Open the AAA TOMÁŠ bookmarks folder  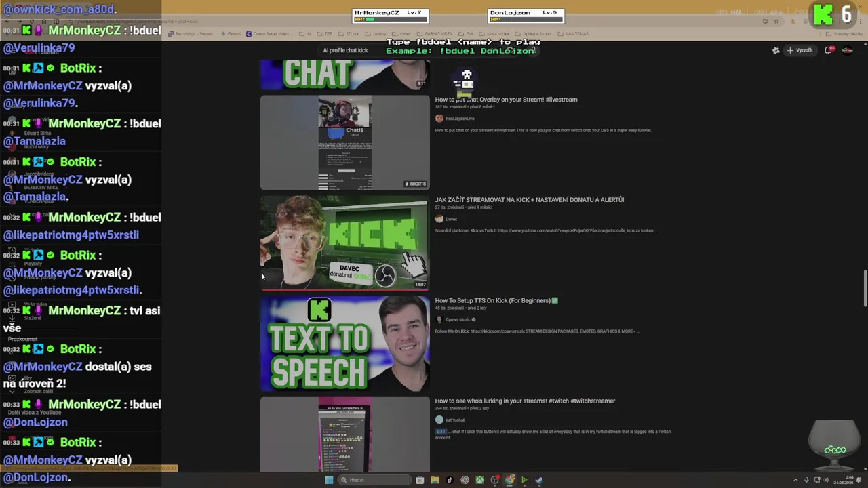coord(574,34)
